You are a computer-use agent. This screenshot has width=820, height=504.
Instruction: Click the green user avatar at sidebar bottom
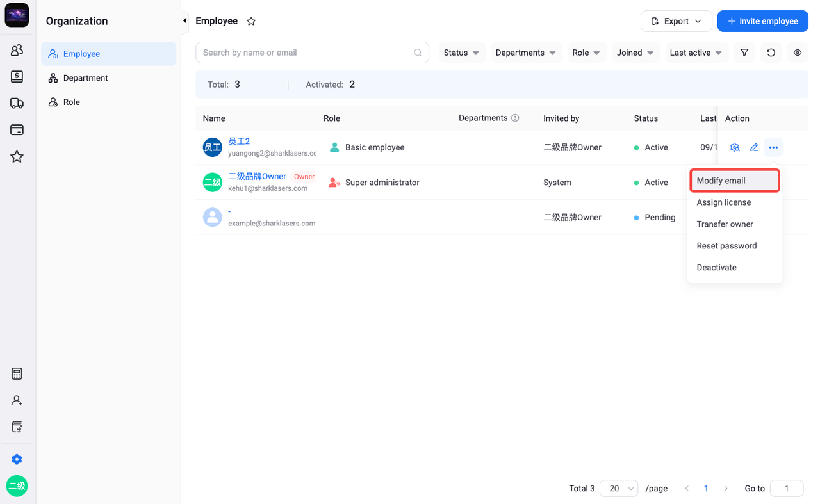[17, 486]
